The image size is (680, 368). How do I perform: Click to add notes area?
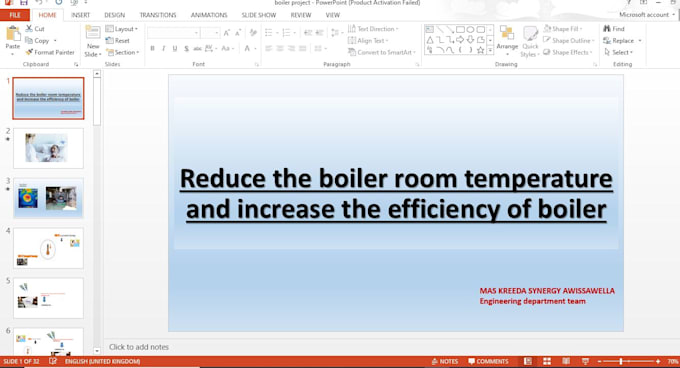(x=139, y=347)
